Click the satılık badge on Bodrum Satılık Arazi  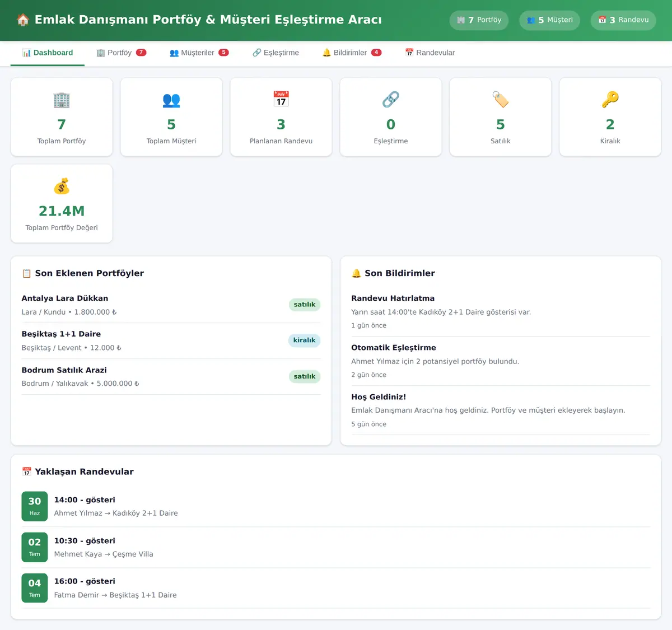(305, 376)
